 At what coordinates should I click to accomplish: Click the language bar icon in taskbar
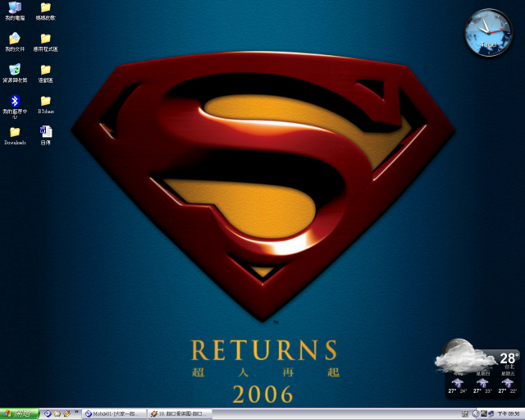[465, 414]
